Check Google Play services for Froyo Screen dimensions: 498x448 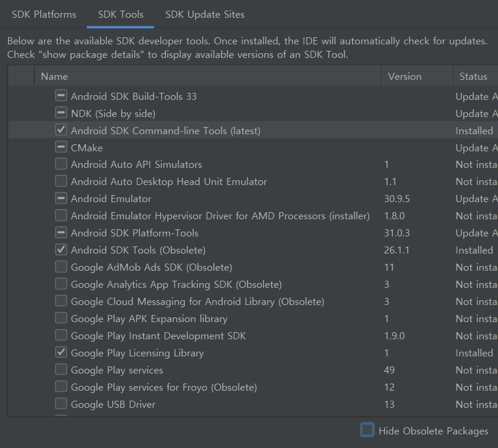coord(61,387)
